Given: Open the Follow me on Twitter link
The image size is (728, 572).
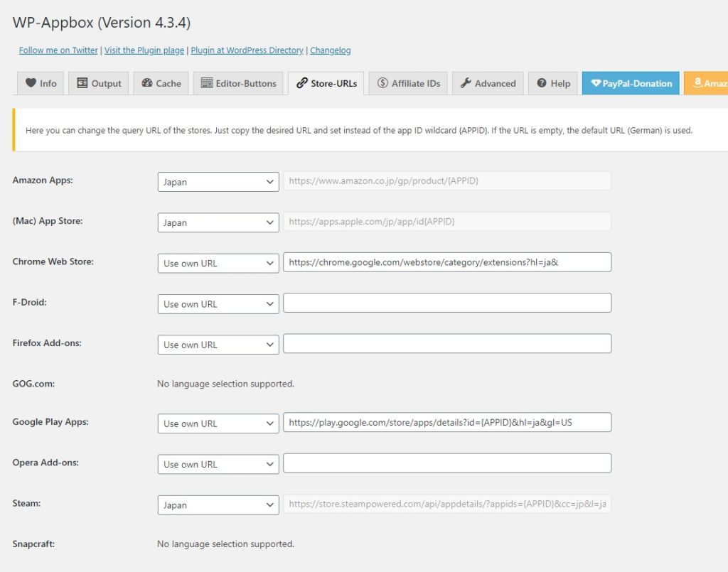Looking at the screenshot, I should click(x=58, y=50).
